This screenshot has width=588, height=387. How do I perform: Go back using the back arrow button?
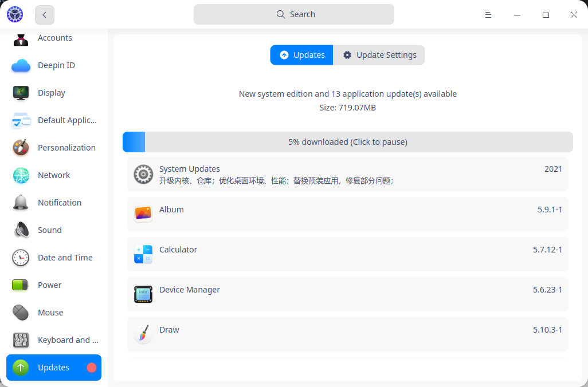(x=45, y=15)
